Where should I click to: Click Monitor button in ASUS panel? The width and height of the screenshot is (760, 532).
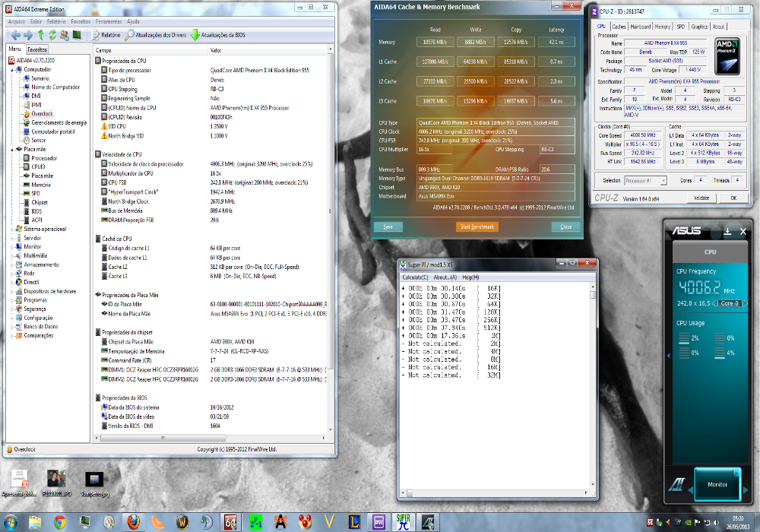[717, 484]
